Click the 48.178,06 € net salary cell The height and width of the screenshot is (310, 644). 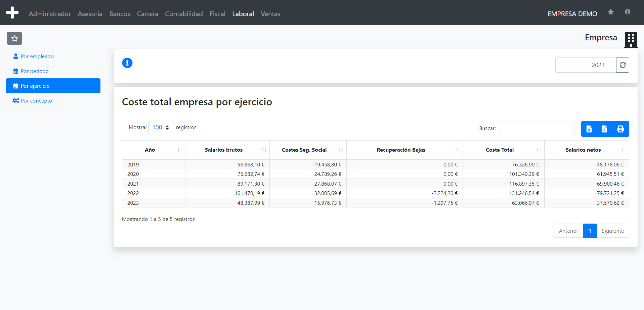pos(587,164)
